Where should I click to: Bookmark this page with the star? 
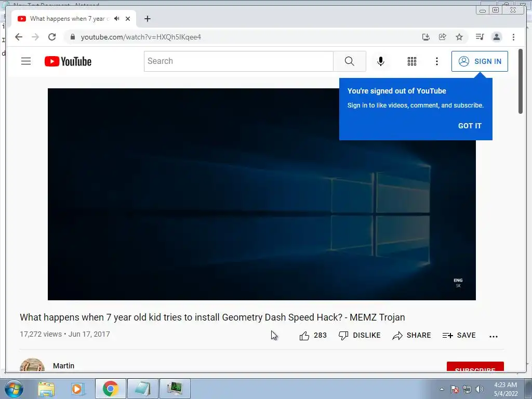459,37
